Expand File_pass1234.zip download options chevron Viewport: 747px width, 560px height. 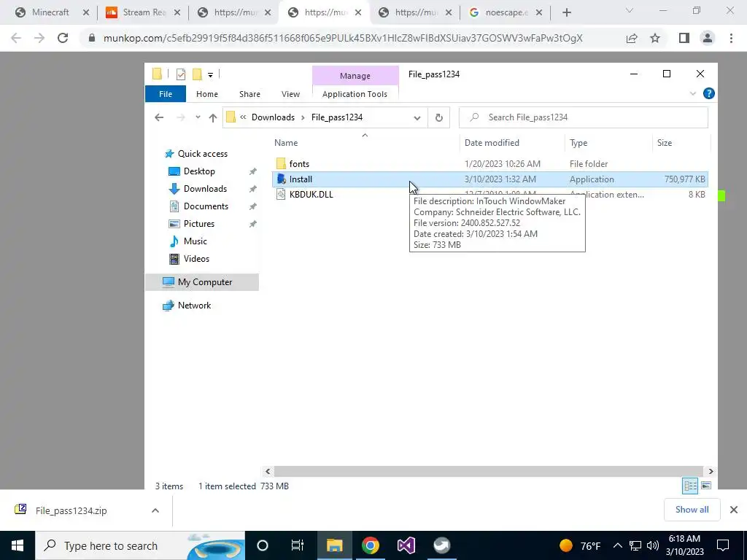(155, 511)
